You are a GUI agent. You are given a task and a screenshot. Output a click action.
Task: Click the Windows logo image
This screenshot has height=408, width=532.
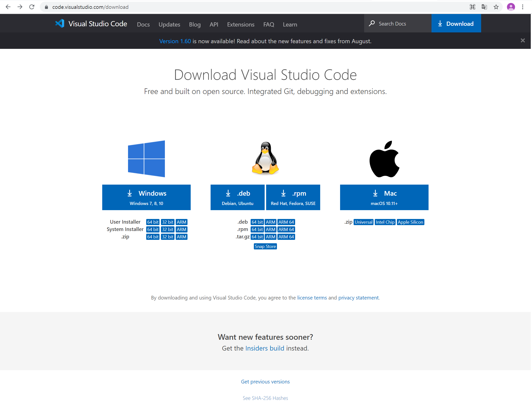click(x=146, y=159)
